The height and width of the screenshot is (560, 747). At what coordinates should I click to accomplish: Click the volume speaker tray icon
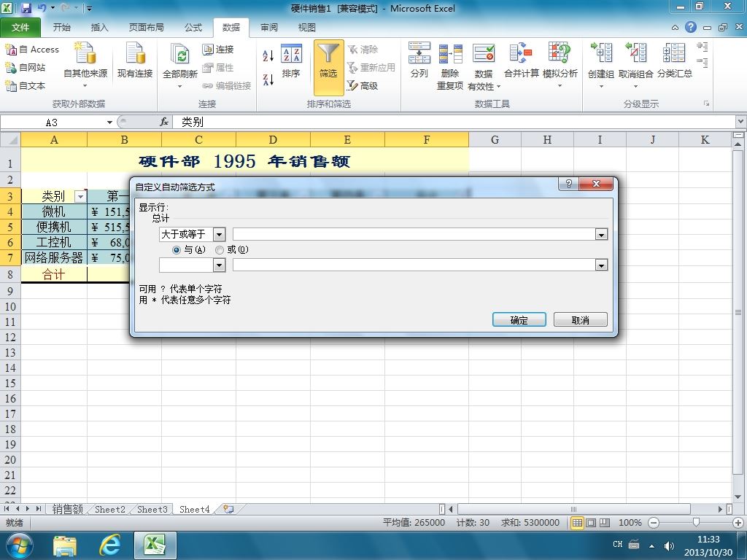(669, 545)
